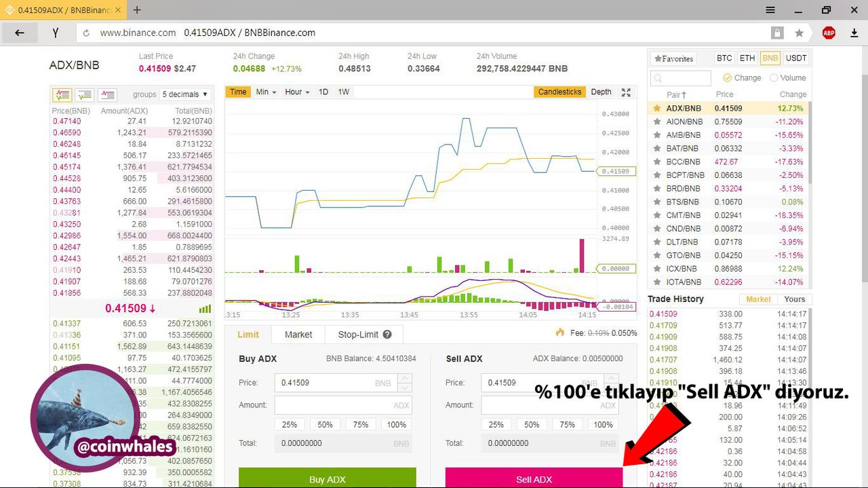Viewport: 868px width, 488px height.
Task: Select the 0.47140 ask price row
Action: pos(132,121)
